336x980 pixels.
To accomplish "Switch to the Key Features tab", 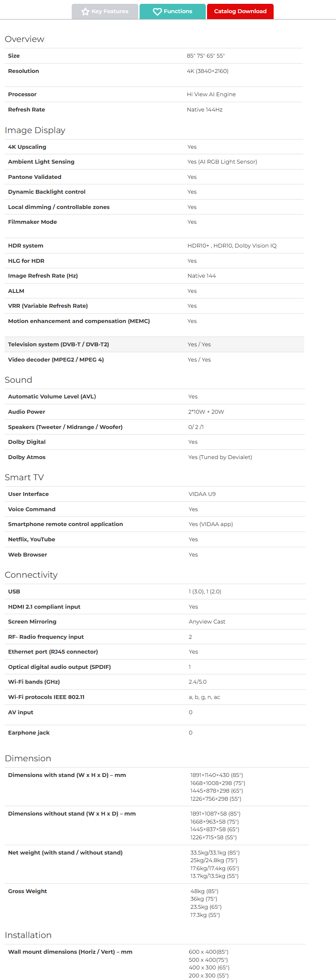I will click(105, 11).
